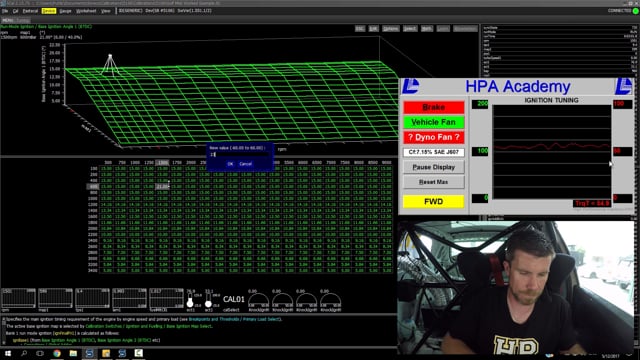Open the yellow notes app on taskbar
Image resolution: width=640 pixels, height=360 pixels.
pyautogui.click(x=106, y=353)
